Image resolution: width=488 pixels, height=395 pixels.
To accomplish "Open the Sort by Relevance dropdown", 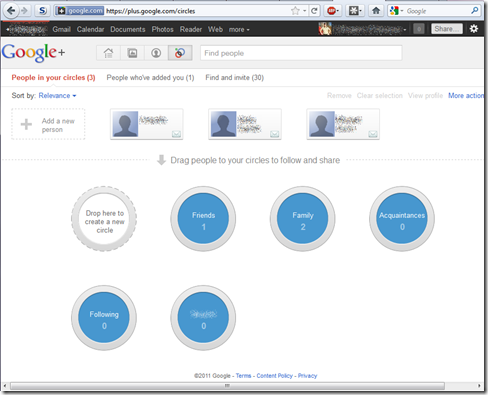I will tap(57, 96).
